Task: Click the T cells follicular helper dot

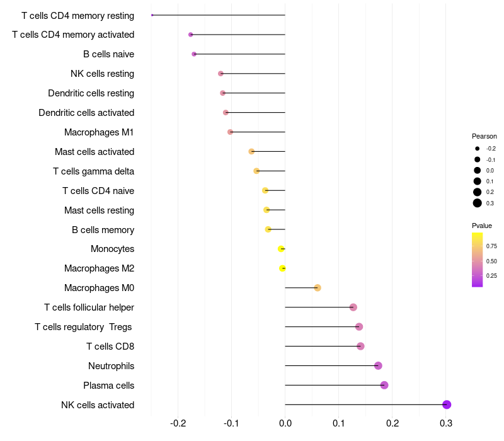Action: [353, 307]
